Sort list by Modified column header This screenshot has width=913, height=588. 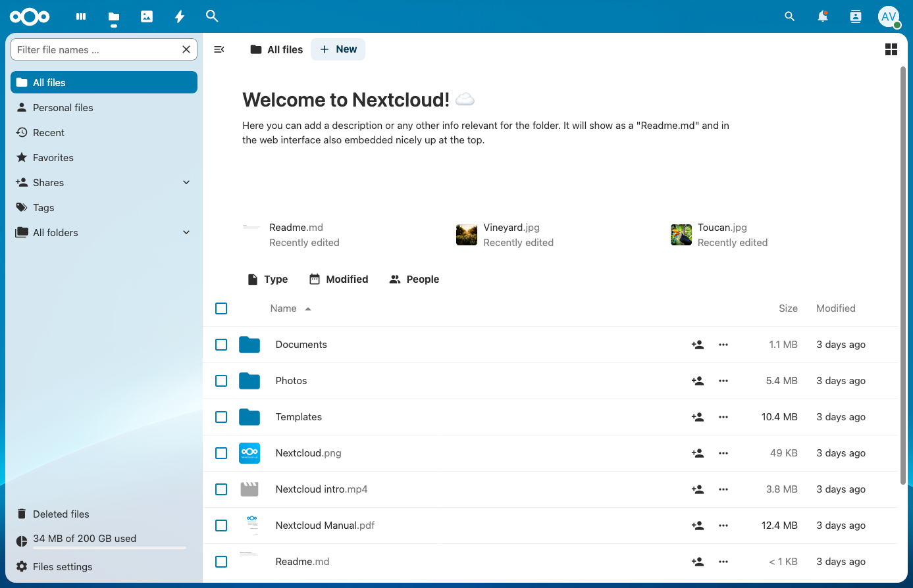coord(836,308)
